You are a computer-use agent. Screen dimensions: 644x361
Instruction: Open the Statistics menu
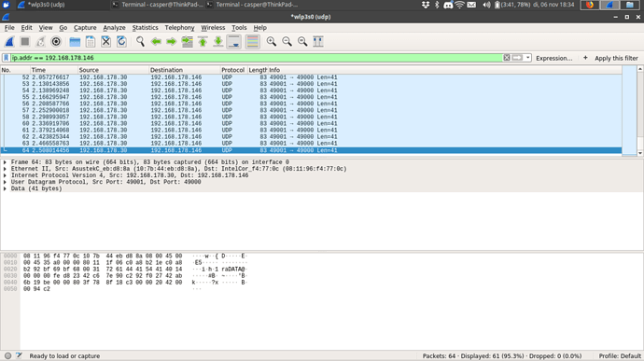pyautogui.click(x=145, y=27)
